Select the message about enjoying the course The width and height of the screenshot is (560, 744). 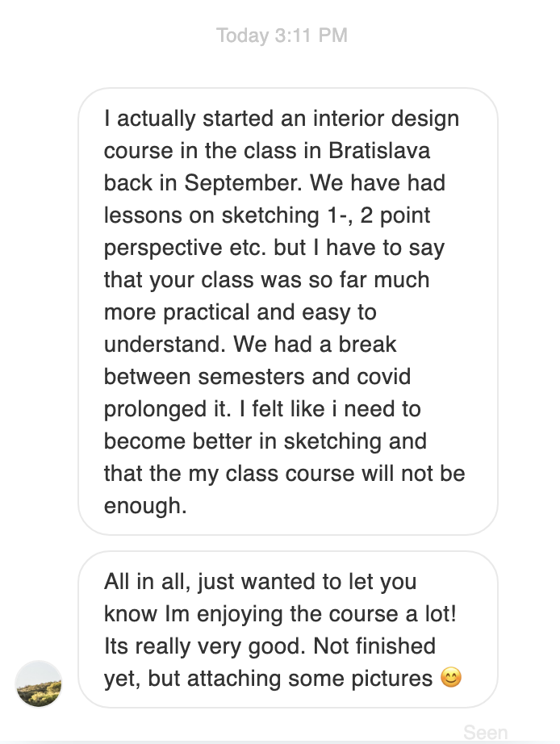point(287,629)
